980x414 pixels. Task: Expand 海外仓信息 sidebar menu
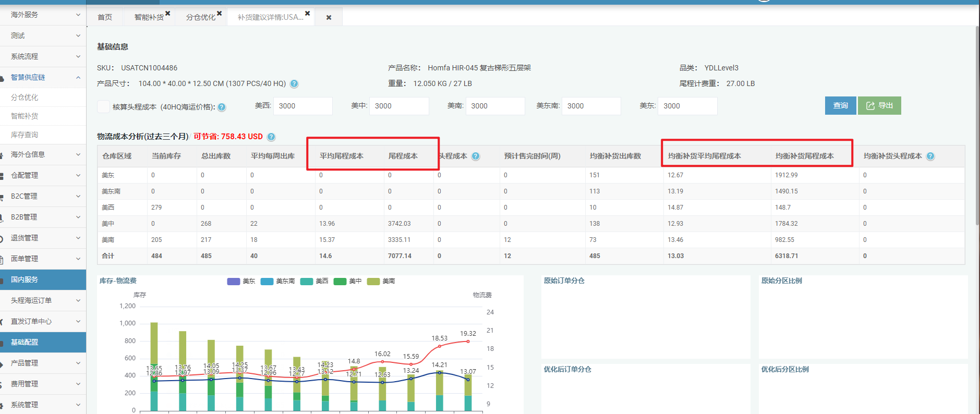tap(43, 154)
